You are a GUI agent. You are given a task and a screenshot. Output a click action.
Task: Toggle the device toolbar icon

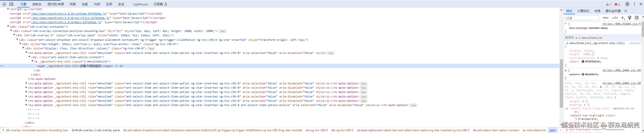(x=11, y=4)
